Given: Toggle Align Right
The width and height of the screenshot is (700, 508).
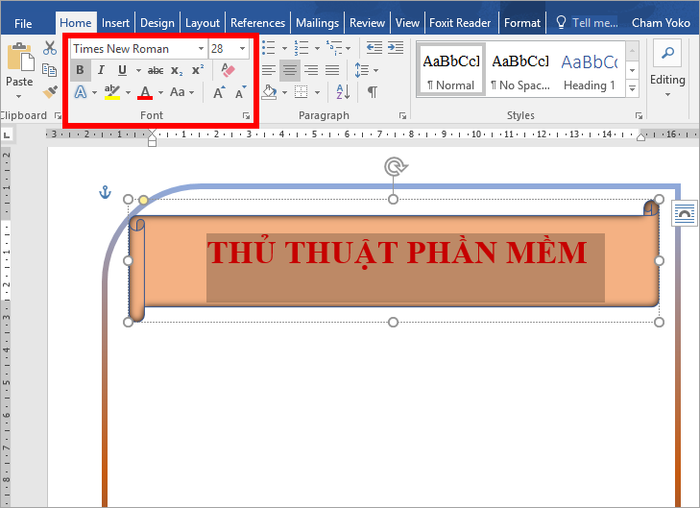Looking at the screenshot, I should pos(311,70).
